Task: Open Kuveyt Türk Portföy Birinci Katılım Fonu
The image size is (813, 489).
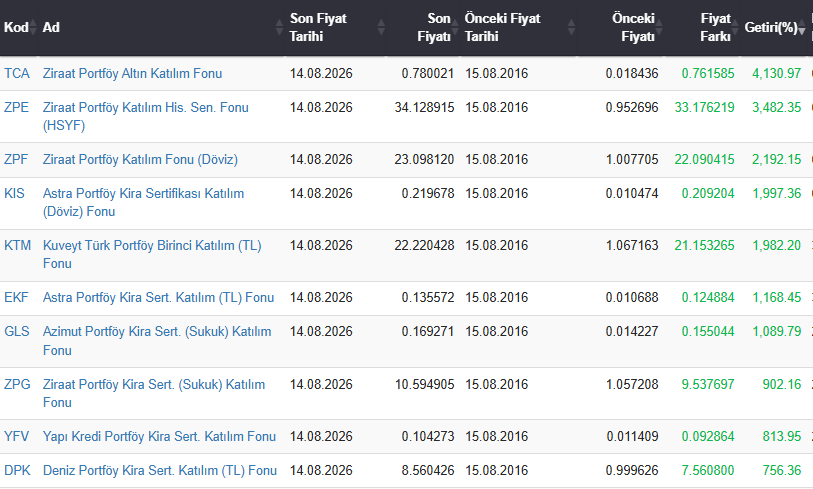Action: [x=152, y=254]
